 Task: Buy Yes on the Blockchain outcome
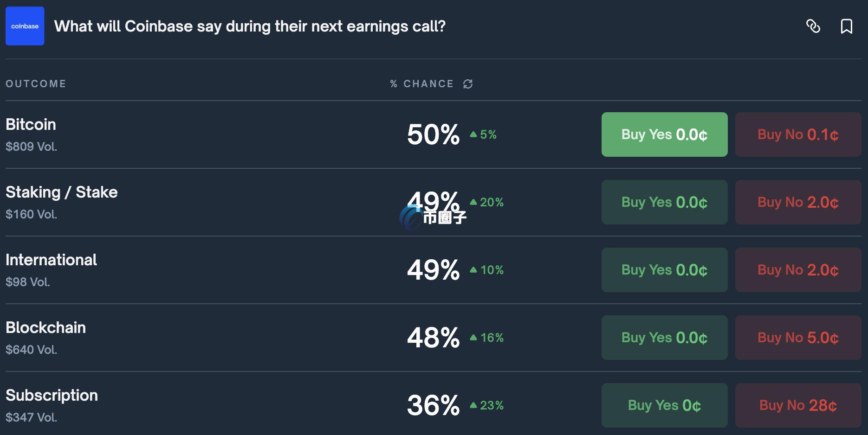click(664, 338)
